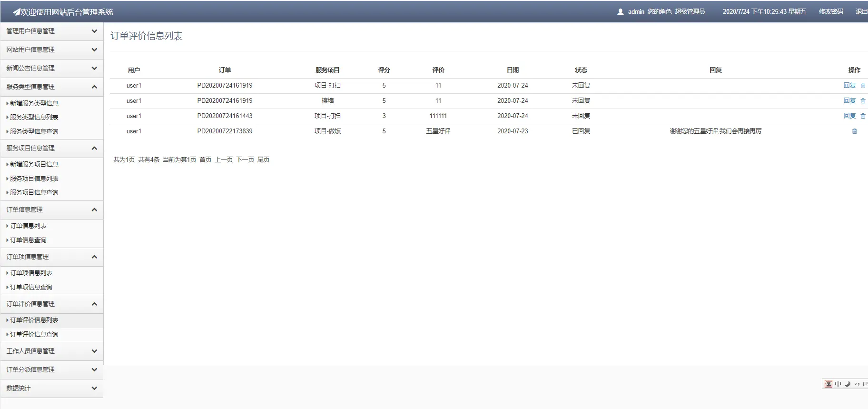Click 回复 link for 擦墙 review row
The width and height of the screenshot is (868, 409).
pos(849,101)
